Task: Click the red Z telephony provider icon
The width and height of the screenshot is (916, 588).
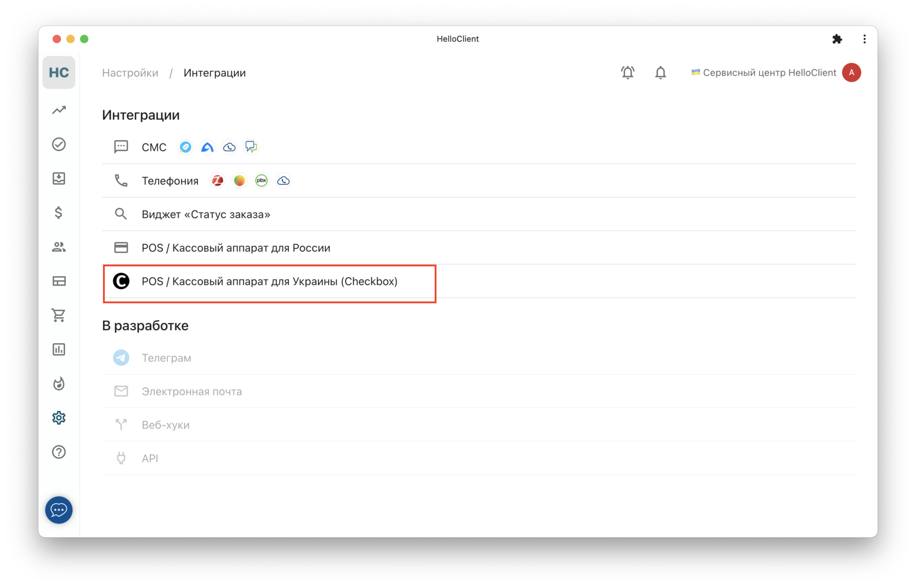Action: (218, 181)
